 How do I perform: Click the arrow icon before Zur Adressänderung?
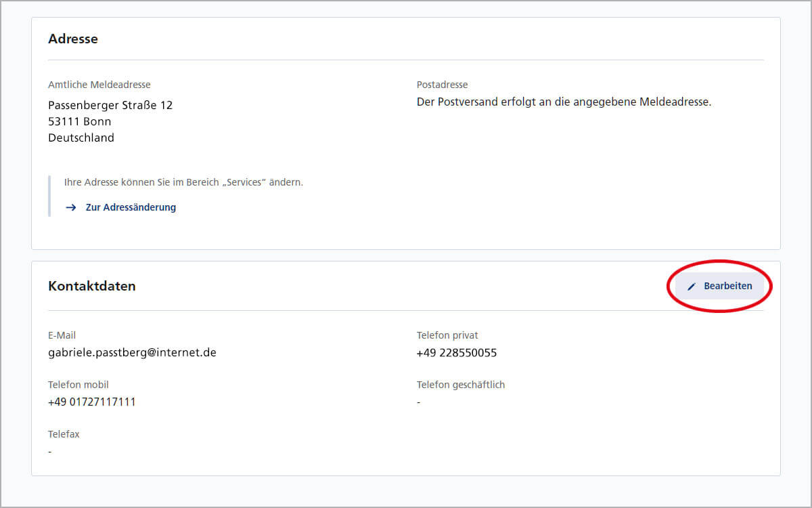click(x=70, y=207)
